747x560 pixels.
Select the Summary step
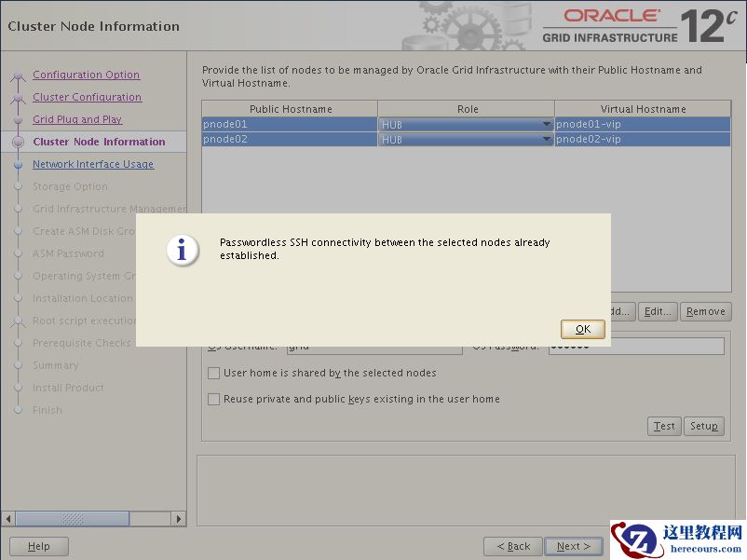[x=55, y=365]
